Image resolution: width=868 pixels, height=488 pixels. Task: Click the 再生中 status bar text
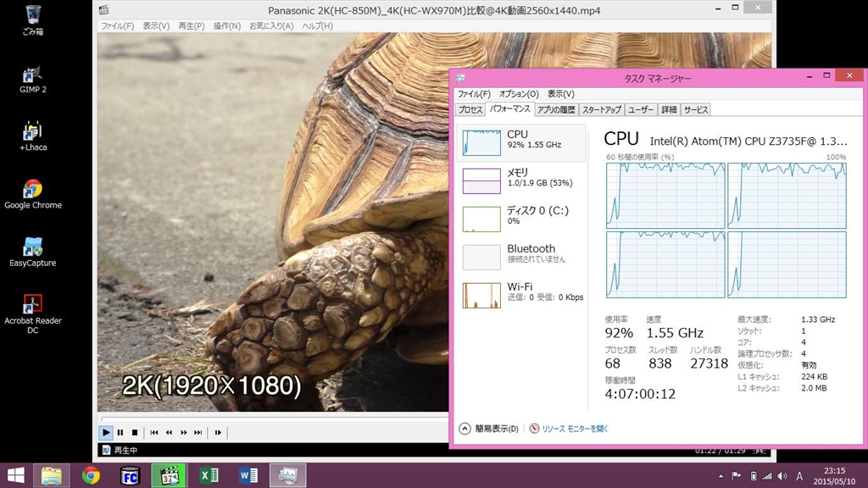pyautogui.click(x=125, y=451)
